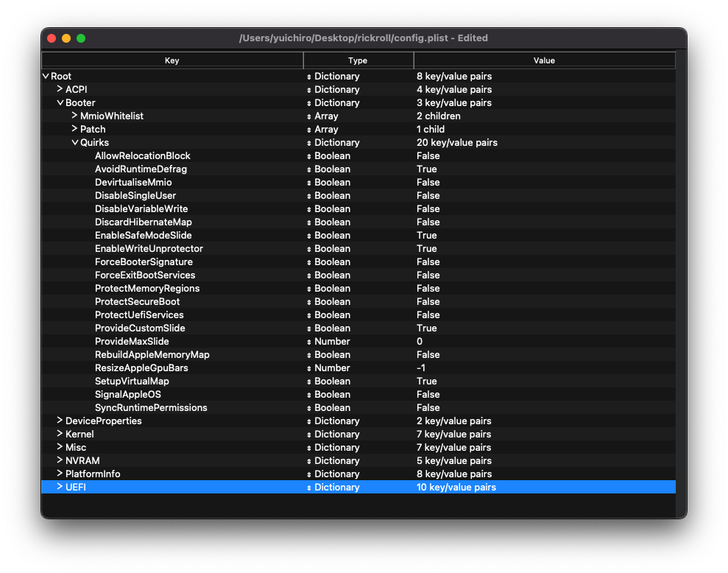Click ProvideCustomSlide's True value cell
Viewport: 728px width, 573px height.
click(x=427, y=328)
